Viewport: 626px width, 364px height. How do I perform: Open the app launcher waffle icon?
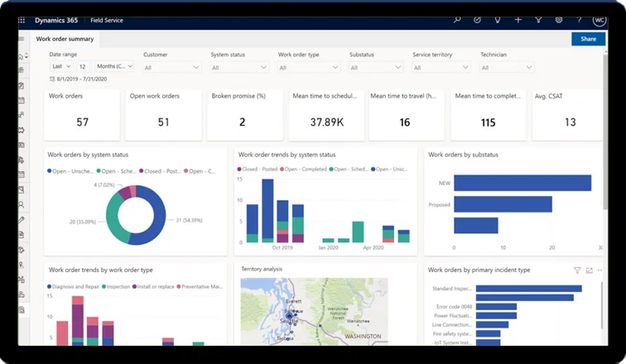pos(22,21)
